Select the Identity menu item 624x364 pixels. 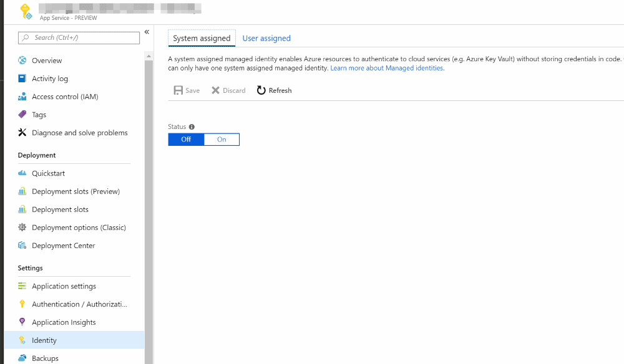click(x=74, y=340)
